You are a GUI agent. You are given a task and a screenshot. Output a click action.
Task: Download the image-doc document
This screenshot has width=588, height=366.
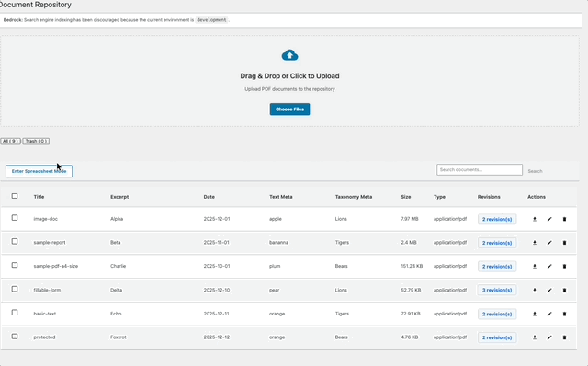(x=535, y=219)
